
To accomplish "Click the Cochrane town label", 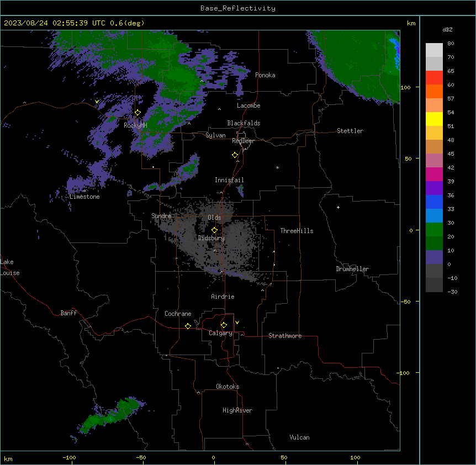I will pyautogui.click(x=178, y=314).
